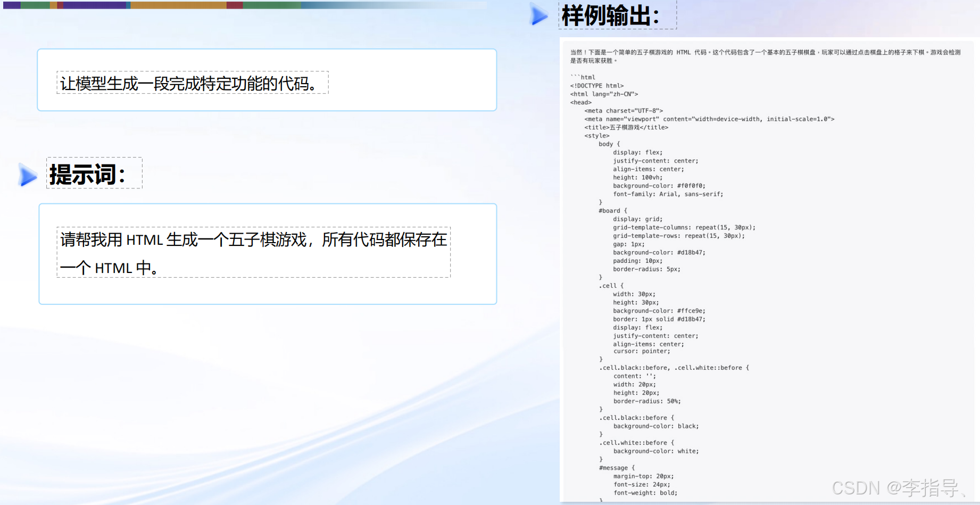Screen dimensions: 980x505
Task: Click the <style> tag line
Action: pos(597,136)
